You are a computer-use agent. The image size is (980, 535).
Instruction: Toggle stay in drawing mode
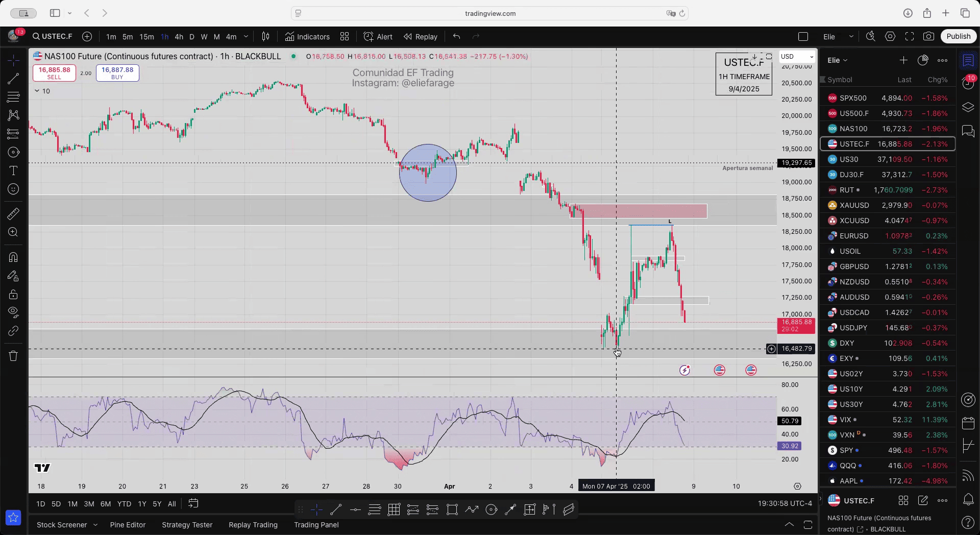(13, 276)
